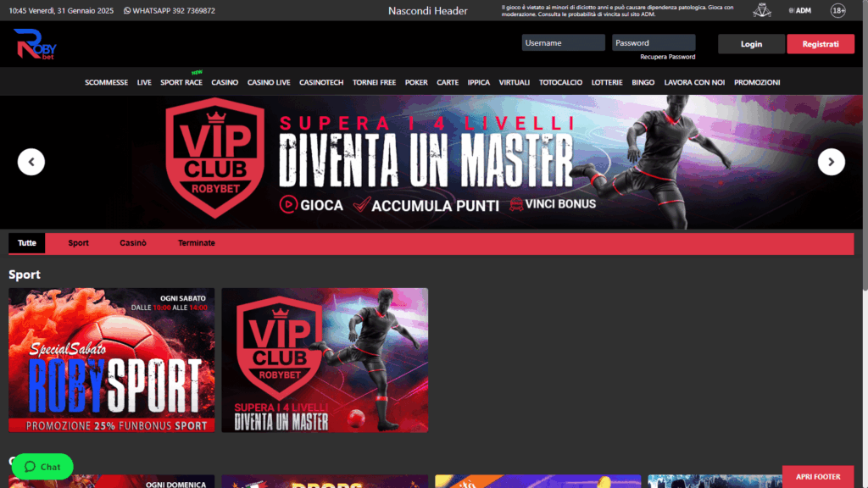Open Recupera Password link

[x=668, y=57]
